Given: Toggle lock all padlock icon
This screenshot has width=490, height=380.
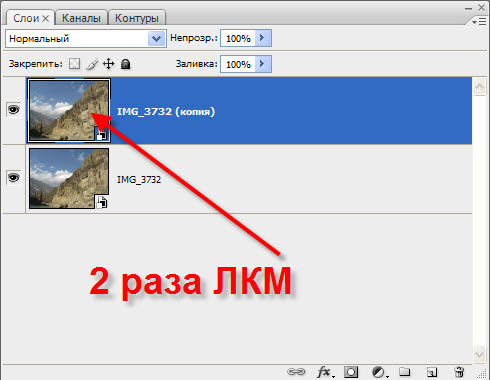Looking at the screenshot, I should (x=125, y=64).
